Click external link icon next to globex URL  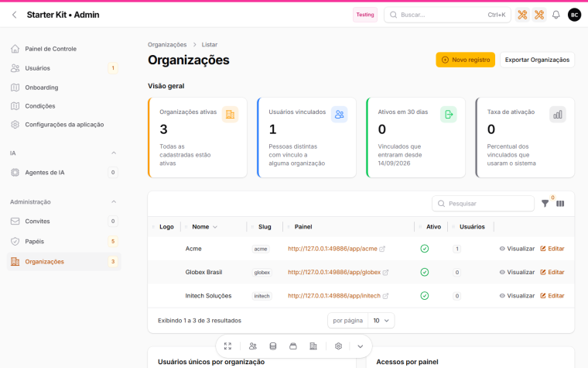pos(385,273)
